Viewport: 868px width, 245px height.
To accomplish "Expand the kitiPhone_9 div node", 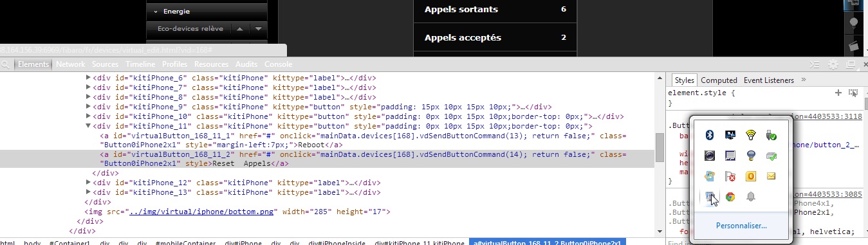I will (89, 107).
